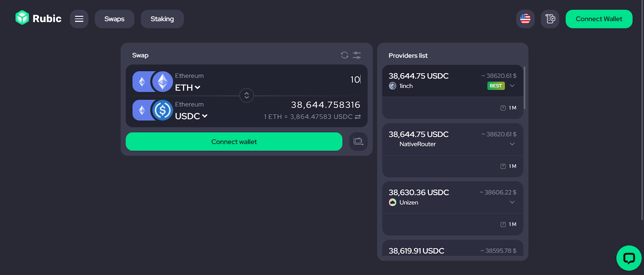644x275 pixels.
Task: Open the USDC target token selector
Action: (x=191, y=116)
